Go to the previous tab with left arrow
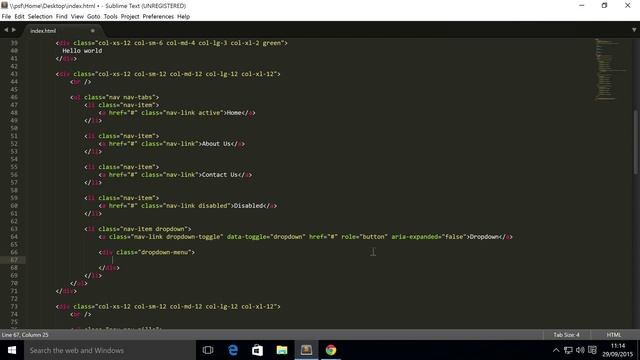640x360 pixels. pyautogui.click(x=6, y=30)
